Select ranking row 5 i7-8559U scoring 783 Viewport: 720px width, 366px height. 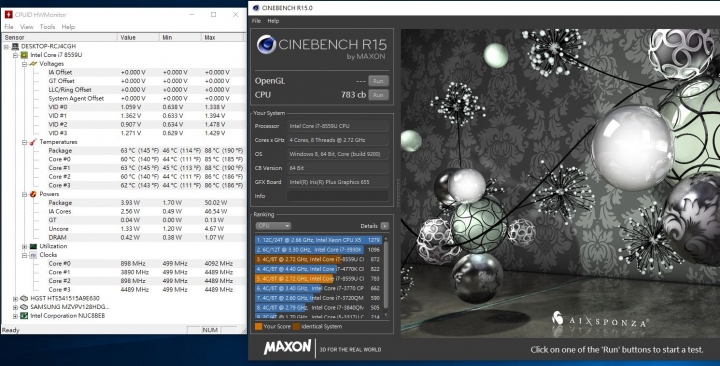point(319,279)
